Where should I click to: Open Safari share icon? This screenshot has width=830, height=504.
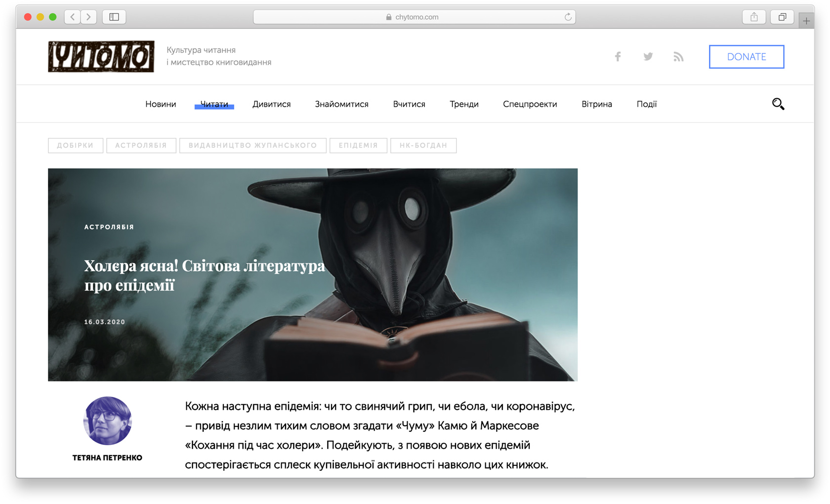coord(753,17)
